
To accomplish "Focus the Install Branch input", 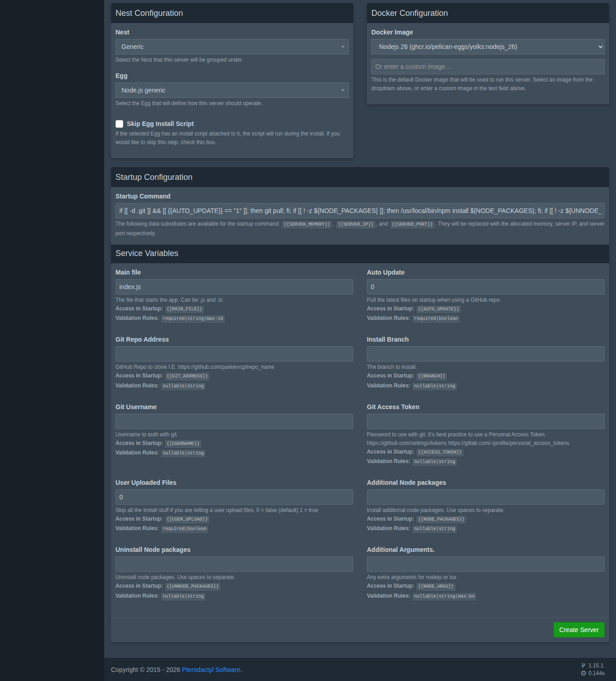I will [x=486, y=354].
